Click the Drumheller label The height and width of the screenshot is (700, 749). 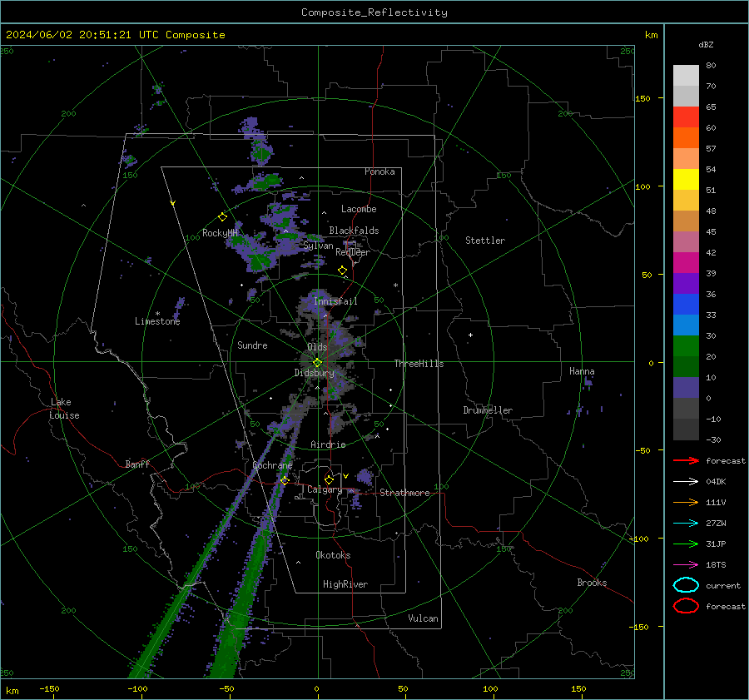(488, 410)
